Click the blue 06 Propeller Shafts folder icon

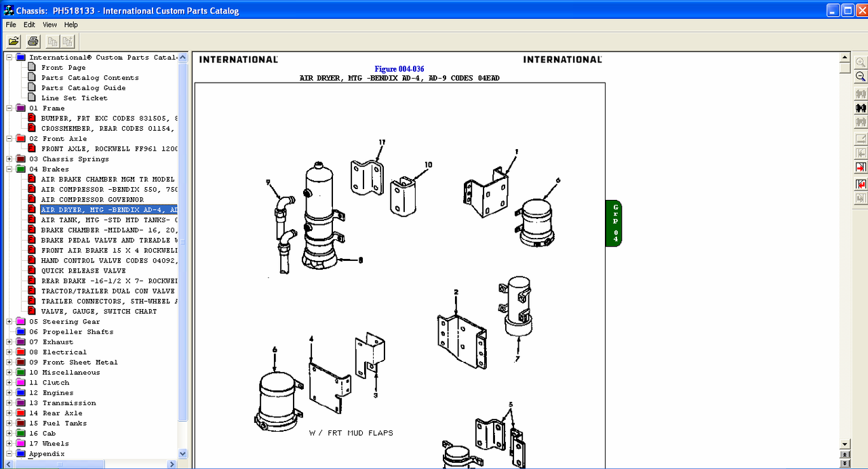pos(20,332)
